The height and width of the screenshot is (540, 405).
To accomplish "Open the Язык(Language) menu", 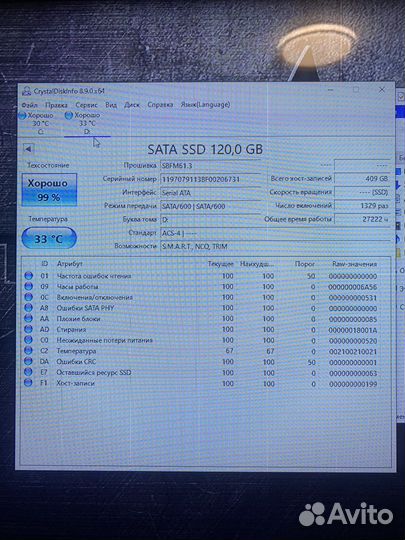I will click(x=205, y=104).
